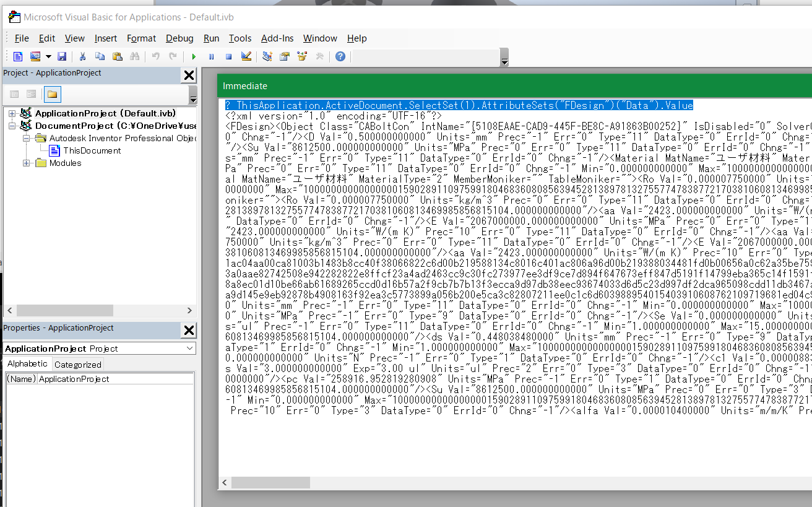Open the Object Browser icon
Image resolution: width=812 pixels, height=507 pixels.
click(x=303, y=56)
